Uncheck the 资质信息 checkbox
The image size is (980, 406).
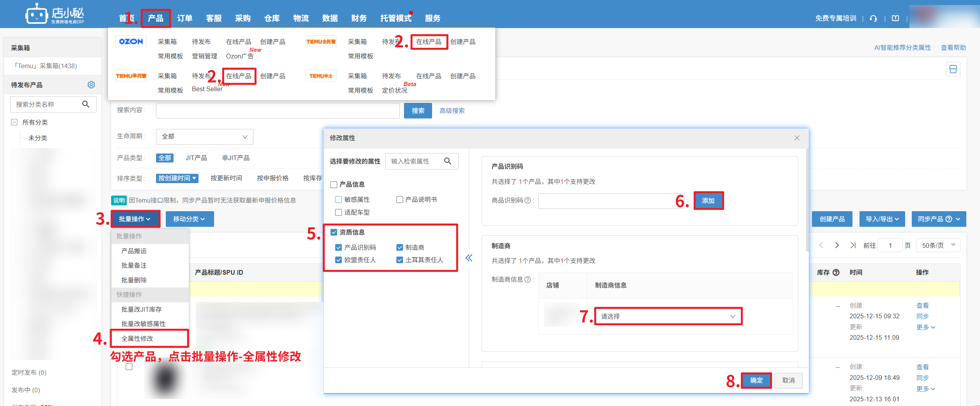tap(334, 232)
